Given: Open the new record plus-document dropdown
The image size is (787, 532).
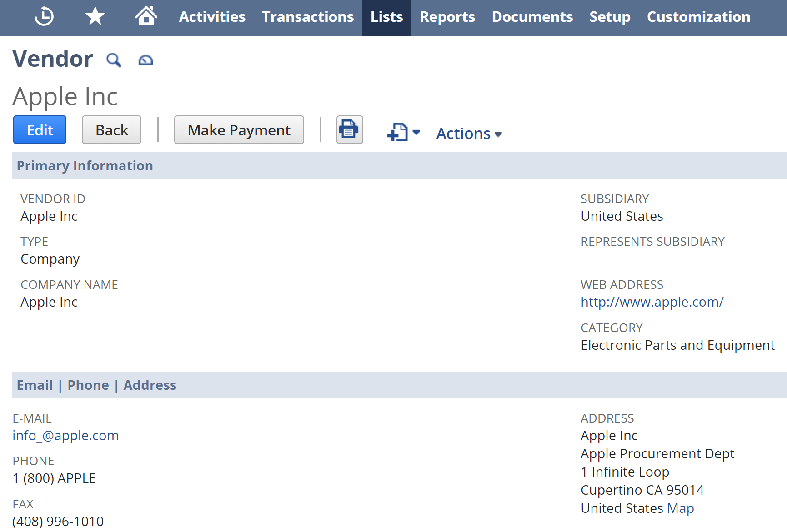Looking at the screenshot, I should coord(403,132).
